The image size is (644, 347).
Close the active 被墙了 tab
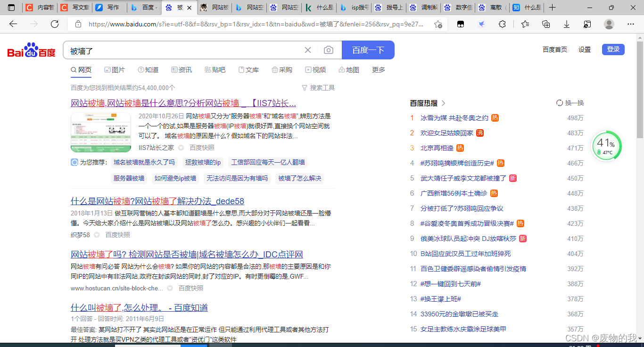click(190, 8)
